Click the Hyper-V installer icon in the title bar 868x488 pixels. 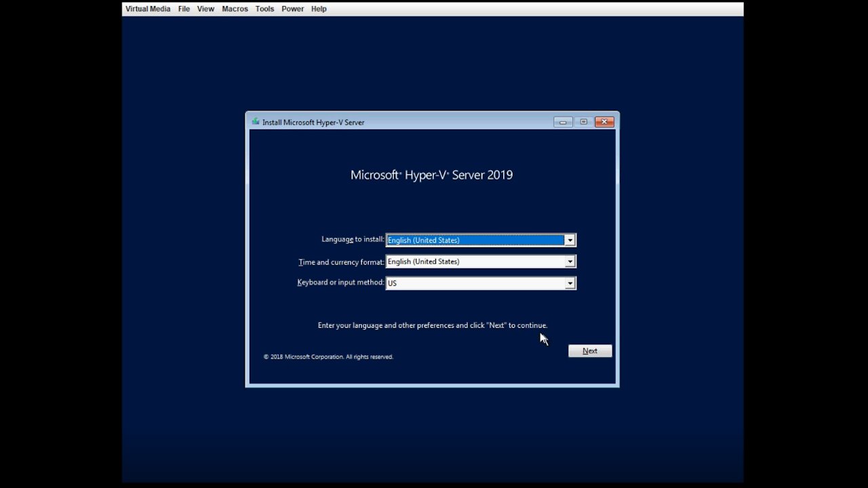(x=255, y=122)
